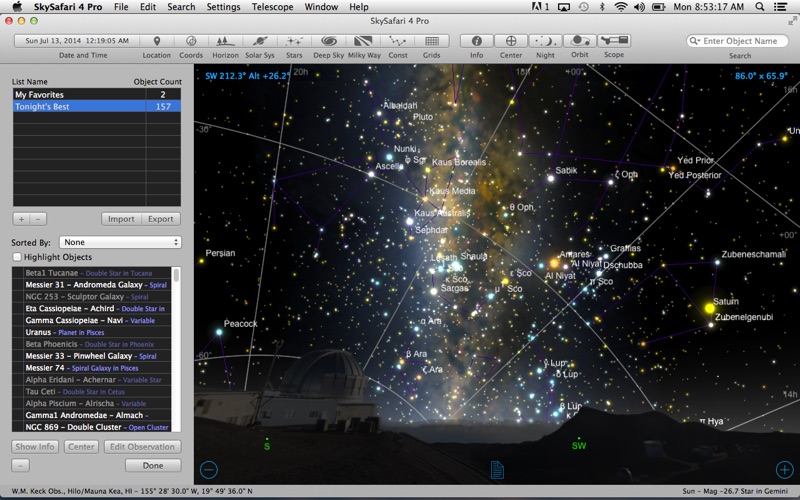Click the Center crosshair toolbar icon

coord(511,41)
